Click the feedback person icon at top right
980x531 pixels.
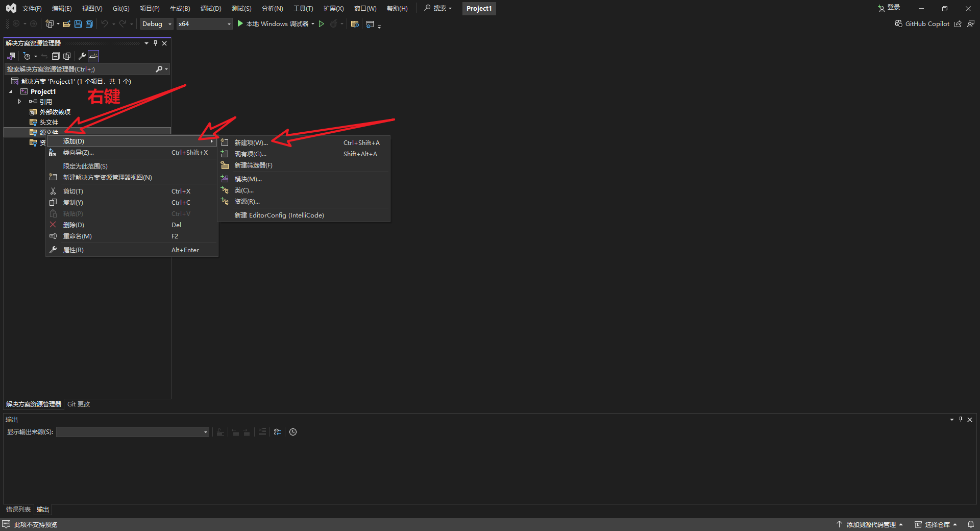click(971, 23)
